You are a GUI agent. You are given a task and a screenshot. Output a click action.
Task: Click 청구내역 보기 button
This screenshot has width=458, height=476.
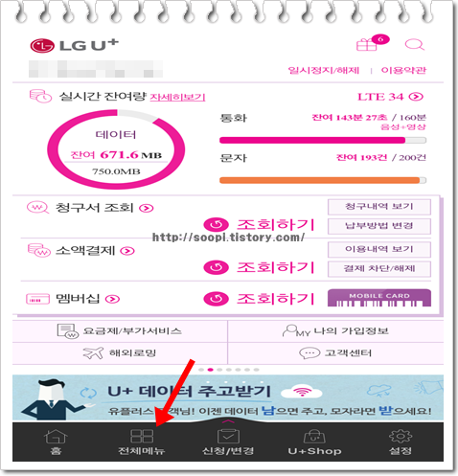coord(379,207)
